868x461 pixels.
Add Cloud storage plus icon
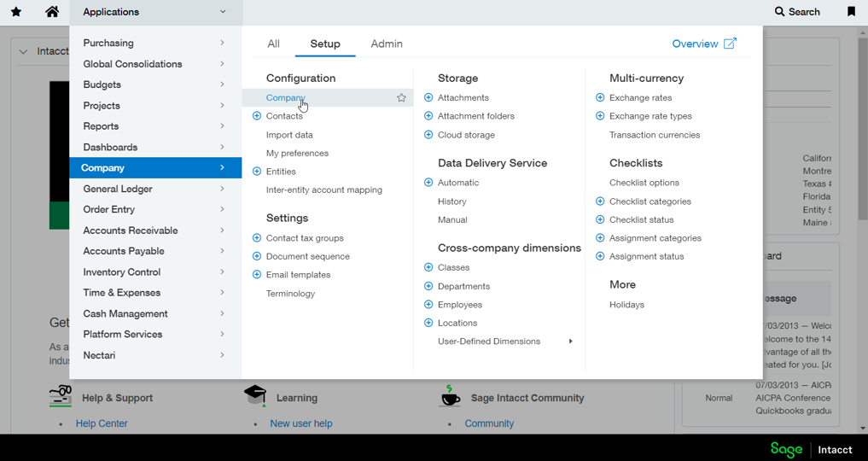click(x=428, y=135)
